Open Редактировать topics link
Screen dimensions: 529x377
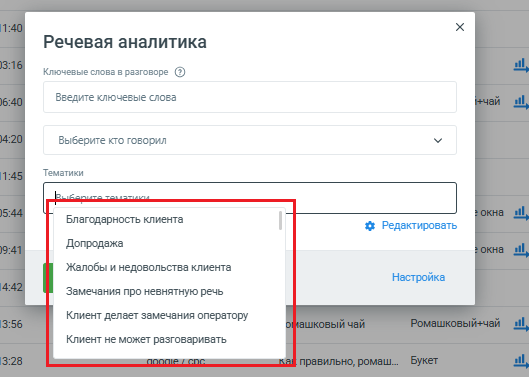coord(419,225)
